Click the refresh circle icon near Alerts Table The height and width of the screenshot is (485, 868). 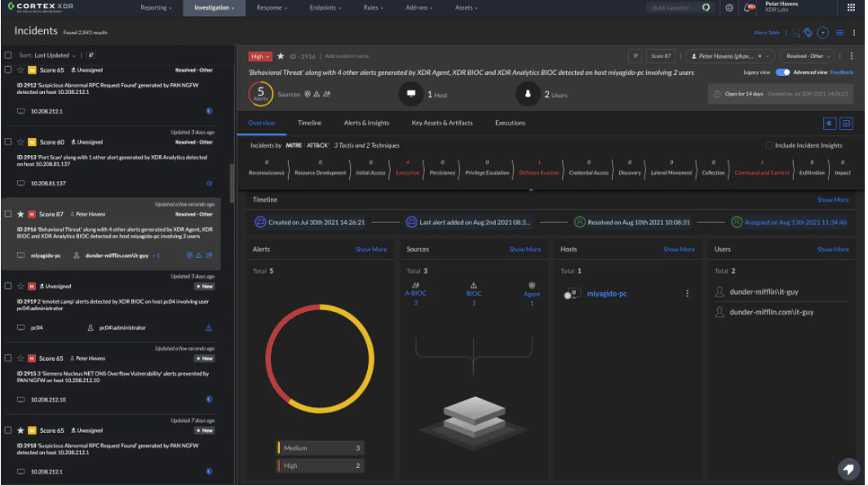(x=808, y=33)
